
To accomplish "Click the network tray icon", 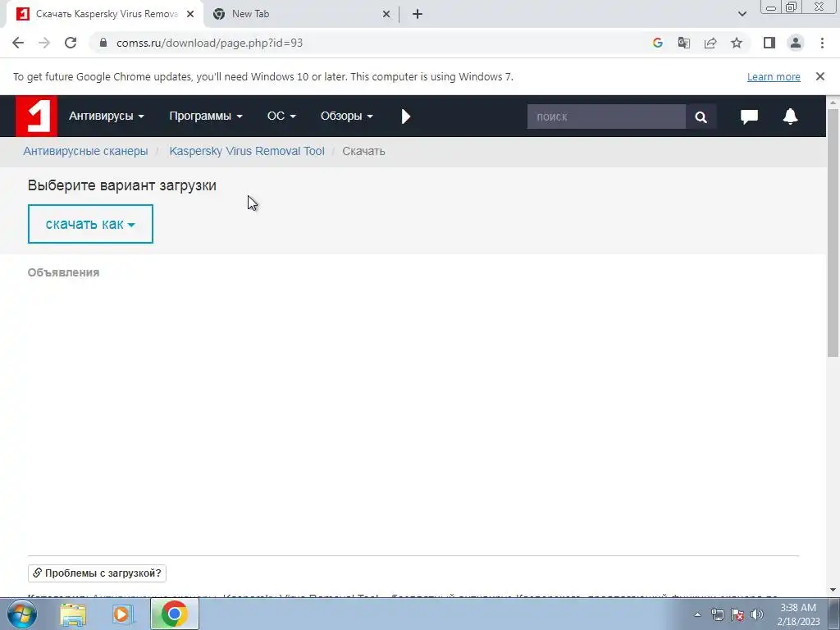I will tap(717, 614).
